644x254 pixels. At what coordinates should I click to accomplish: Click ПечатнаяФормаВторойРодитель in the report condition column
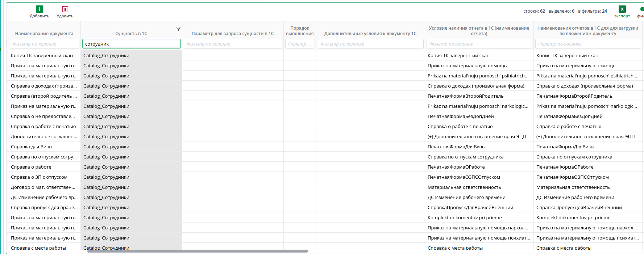click(465, 96)
